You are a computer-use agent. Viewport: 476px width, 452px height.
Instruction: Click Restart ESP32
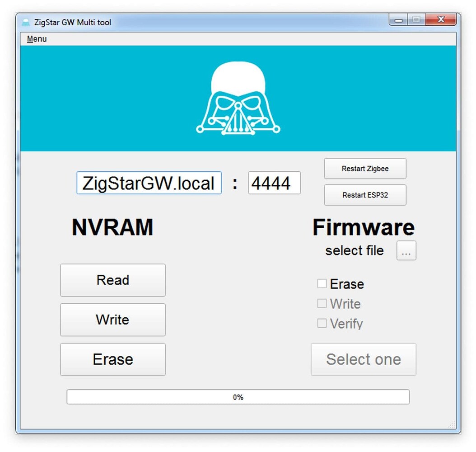[x=365, y=195]
